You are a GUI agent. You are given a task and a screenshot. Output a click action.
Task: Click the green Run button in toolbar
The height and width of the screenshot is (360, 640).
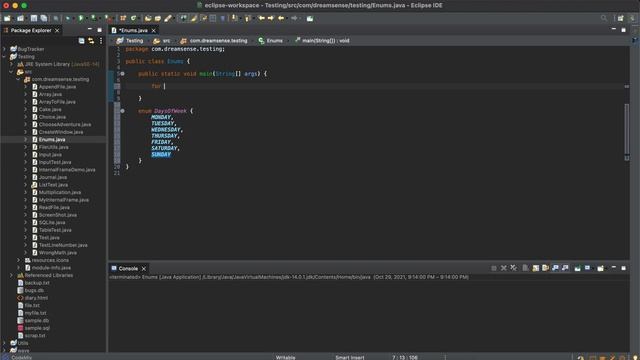point(81,18)
